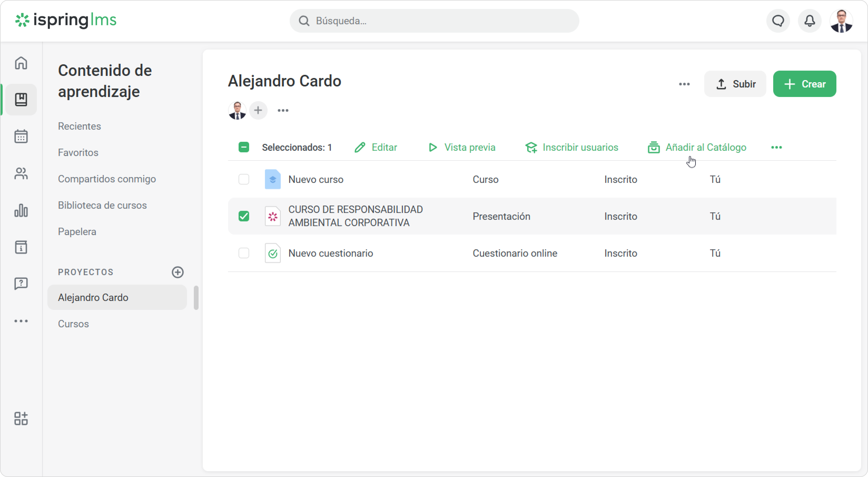868x477 pixels.
Task: Open the help question bubble icon
Action: coord(21,284)
